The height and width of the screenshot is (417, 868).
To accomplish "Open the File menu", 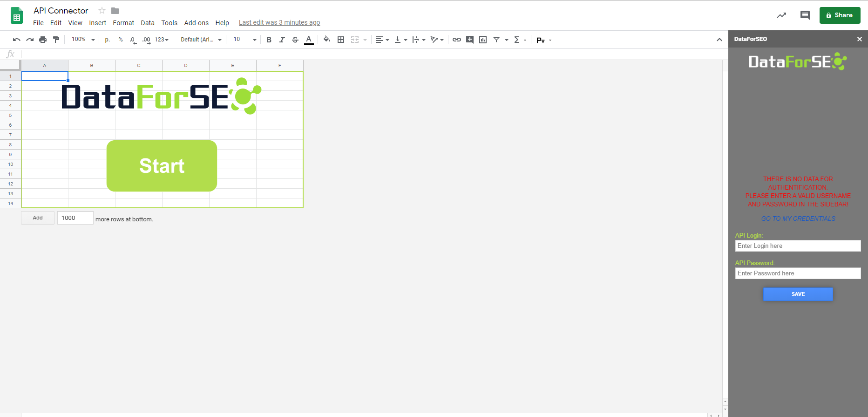I will coord(38,23).
